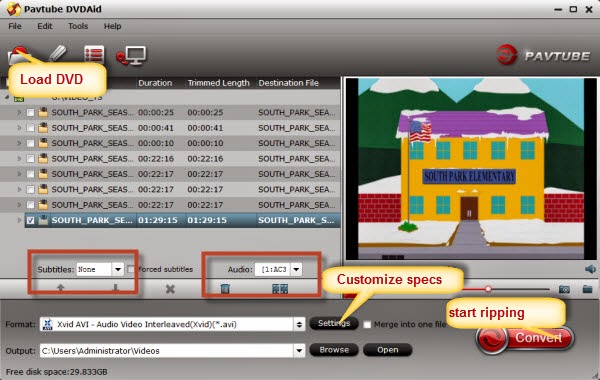Move selected title down with arrow

tap(115, 288)
